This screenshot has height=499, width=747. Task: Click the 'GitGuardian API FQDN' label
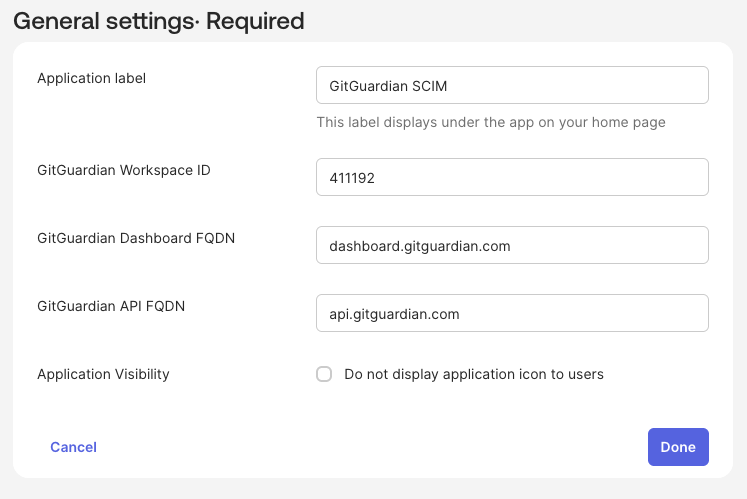111,306
